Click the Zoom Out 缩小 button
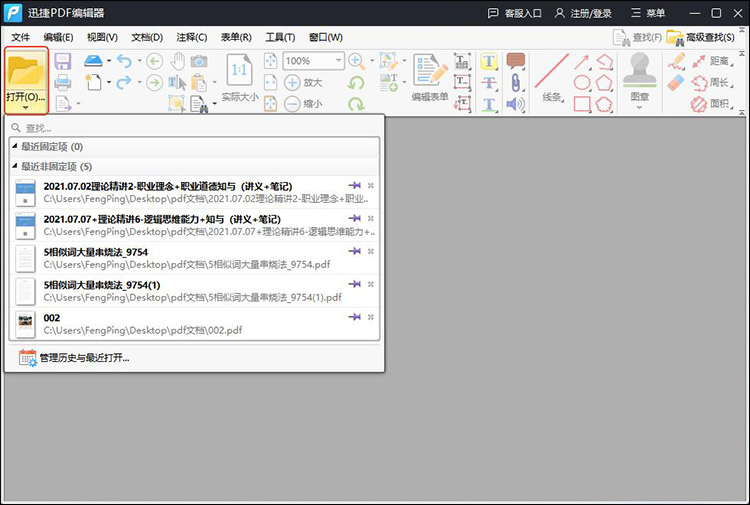 pos(303,103)
